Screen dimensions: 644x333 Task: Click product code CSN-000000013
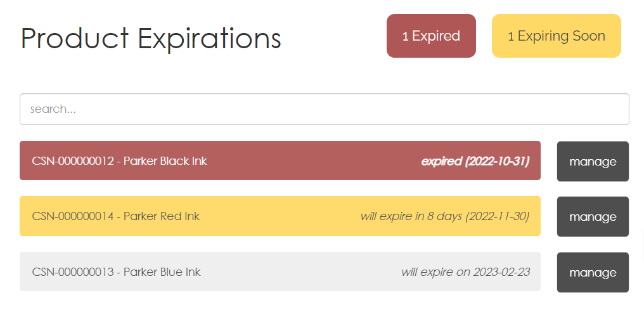73,272
